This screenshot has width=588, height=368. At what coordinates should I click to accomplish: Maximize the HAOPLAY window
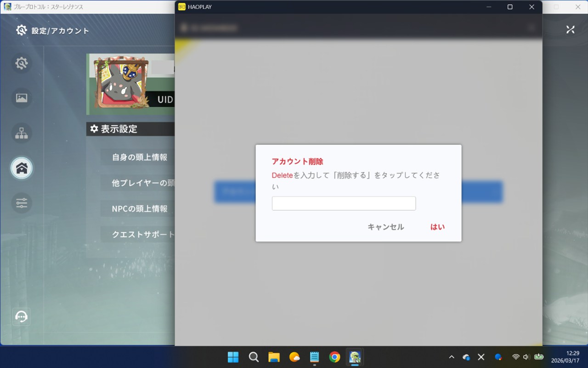pyautogui.click(x=510, y=7)
